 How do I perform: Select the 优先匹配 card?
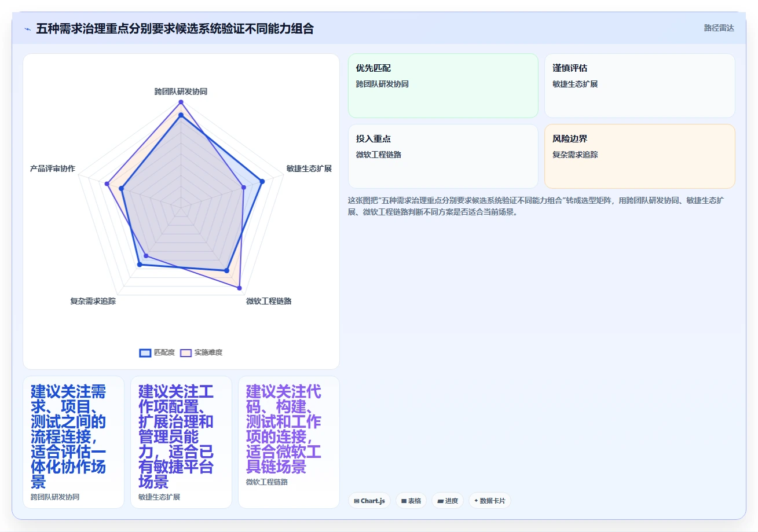point(443,86)
